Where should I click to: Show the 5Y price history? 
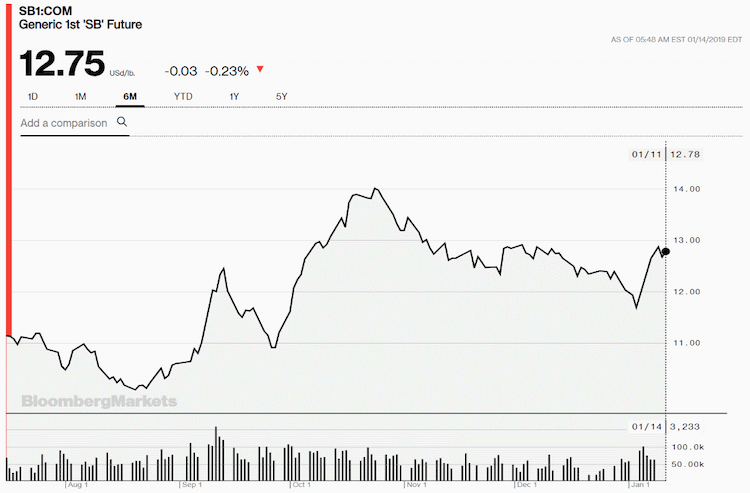[x=281, y=97]
